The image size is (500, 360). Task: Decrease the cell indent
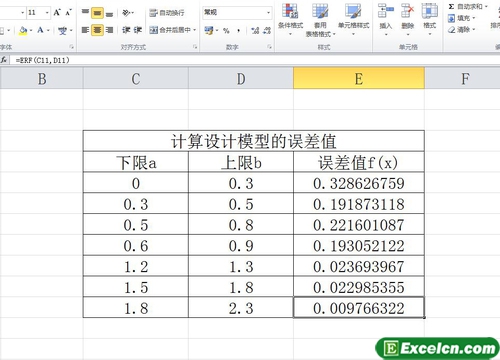pyautogui.click(x=126, y=30)
